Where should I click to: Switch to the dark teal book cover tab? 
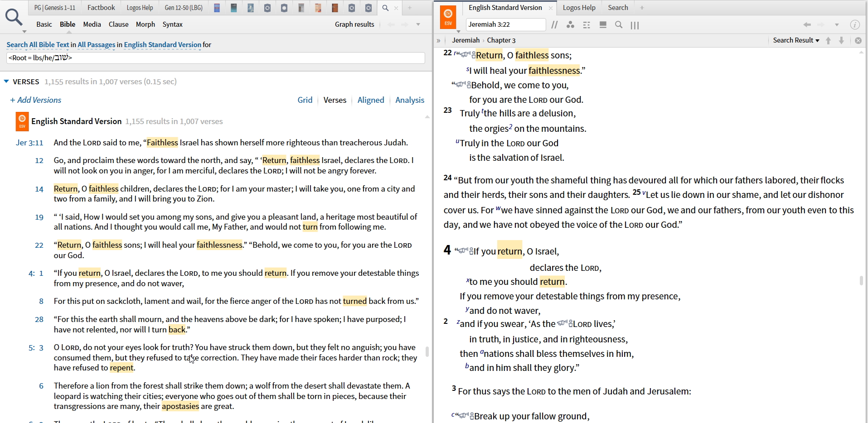(234, 8)
